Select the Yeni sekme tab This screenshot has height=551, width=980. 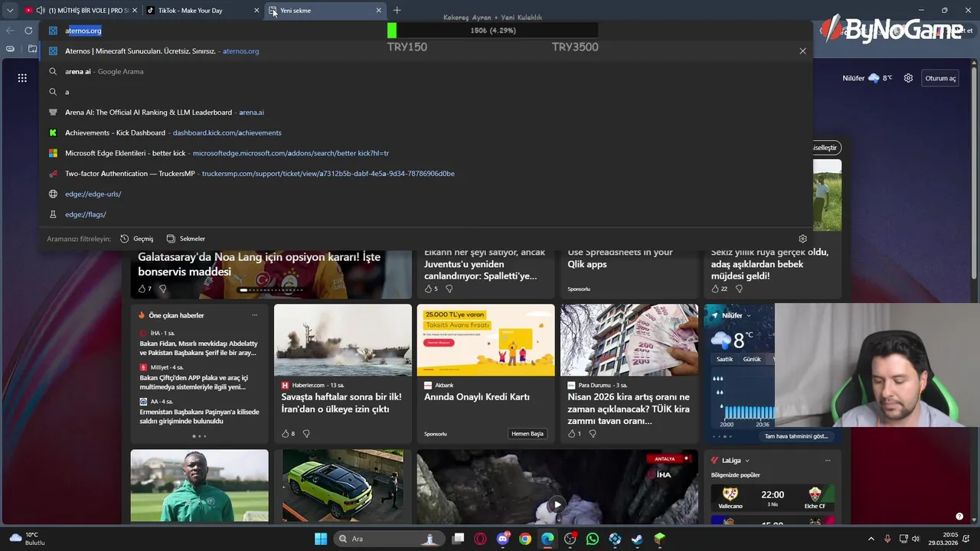[x=325, y=11]
